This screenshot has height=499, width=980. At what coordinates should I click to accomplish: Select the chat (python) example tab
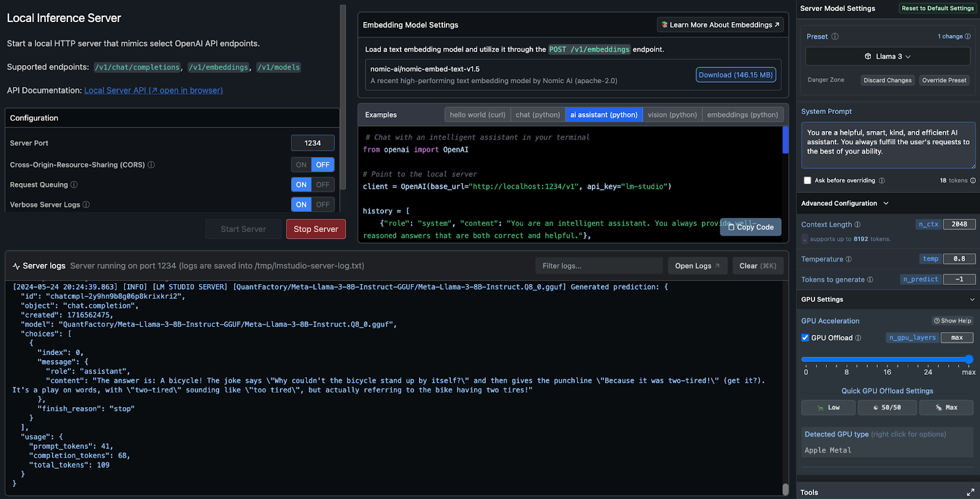[x=538, y=114]
